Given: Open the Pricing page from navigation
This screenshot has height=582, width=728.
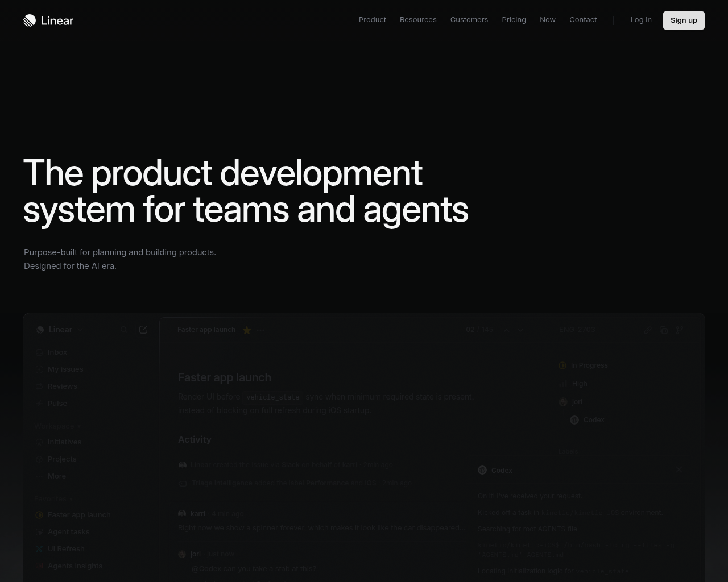Looking at the screenshot, I should [514, 20].
